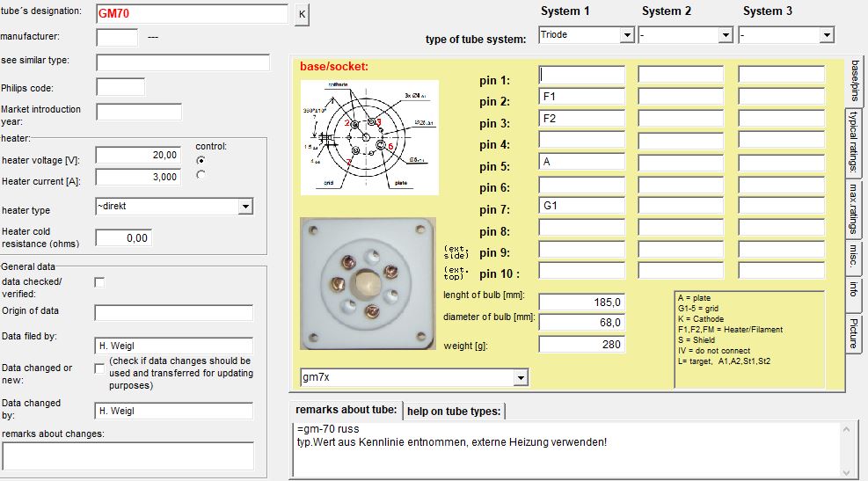Click the white socket photo
Viewport: 868px width, 481px height.
pyautogui.click(x=368, y=283)
